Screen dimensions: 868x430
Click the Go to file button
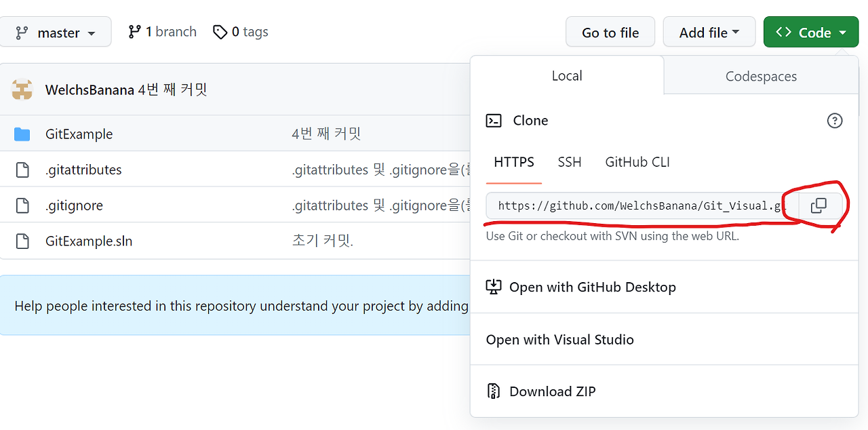coord(610,32)
